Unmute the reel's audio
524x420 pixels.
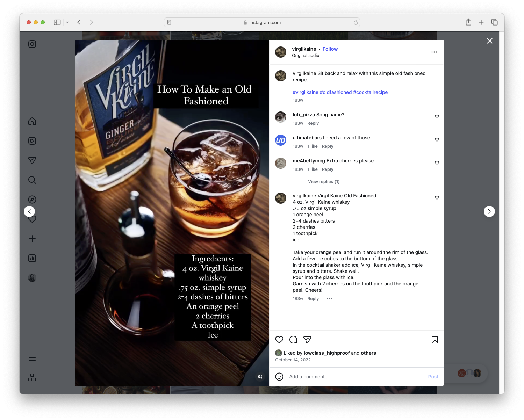pyautogui.click(x=260, y=377)
